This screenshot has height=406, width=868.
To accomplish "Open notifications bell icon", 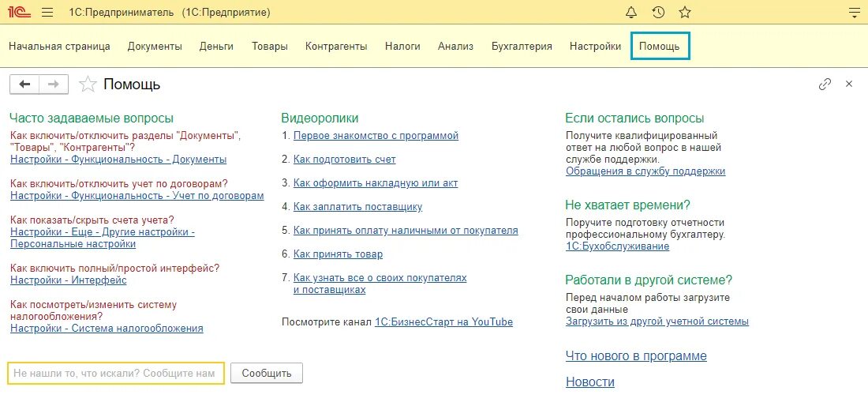I will coord(631,12).
